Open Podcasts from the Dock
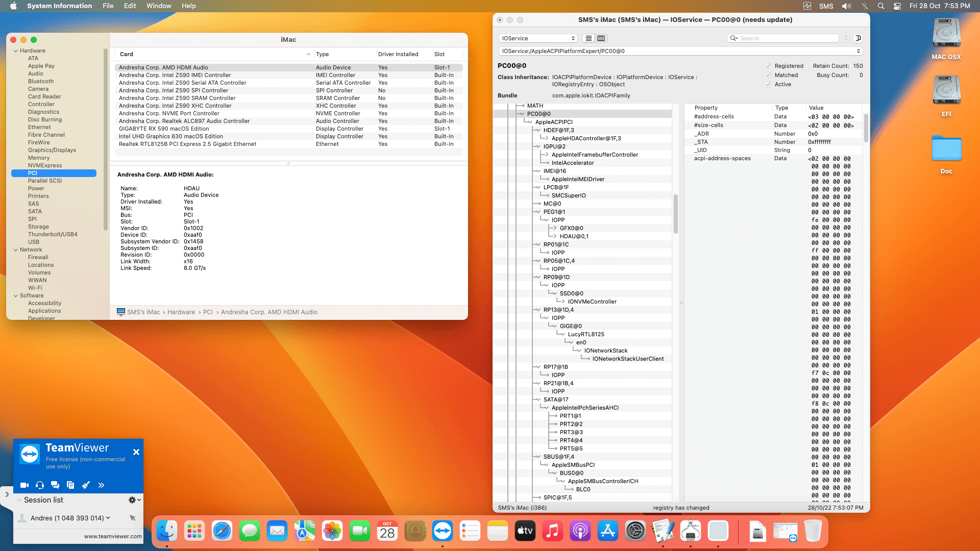This screenshot has width=980, height=551. click(580, 531)
